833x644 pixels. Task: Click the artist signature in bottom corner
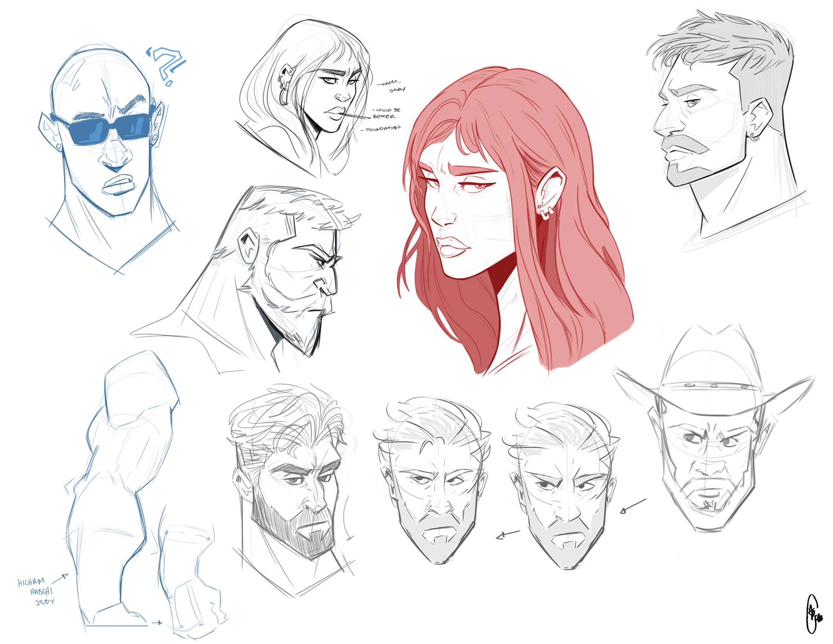tap(812, 614)
